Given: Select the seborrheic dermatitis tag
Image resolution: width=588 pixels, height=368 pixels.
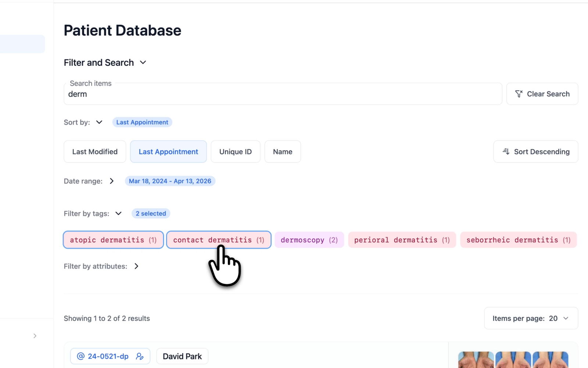Looking at the screenshot, I should [519, 240].
